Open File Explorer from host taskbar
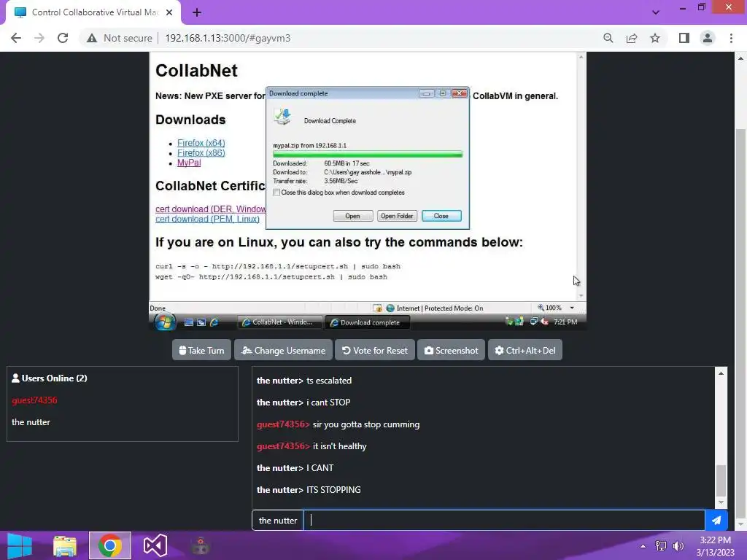747x560 pixels. [x=65, y=545]
